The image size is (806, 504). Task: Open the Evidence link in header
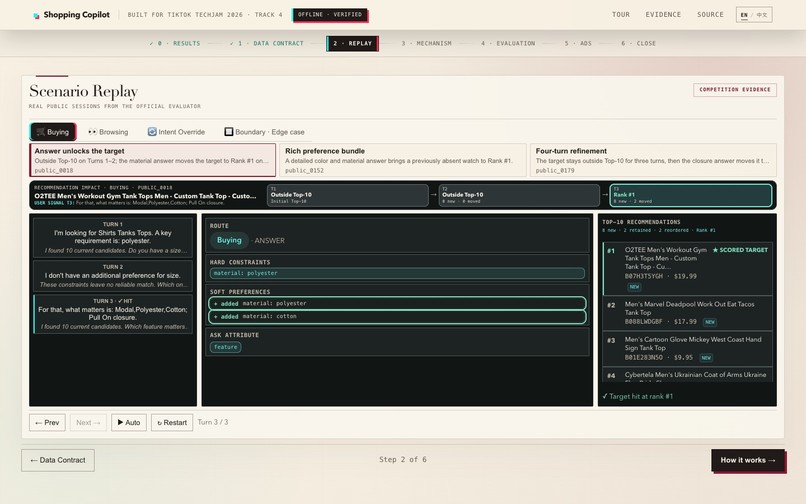663,14
